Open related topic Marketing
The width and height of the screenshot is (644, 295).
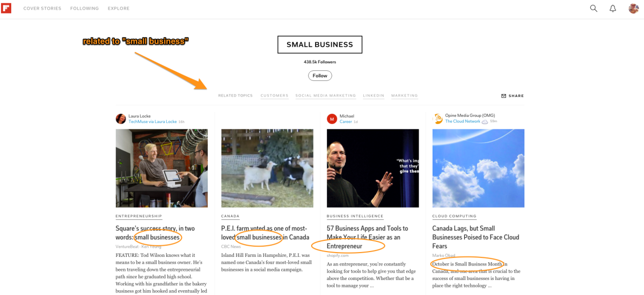point(404,95)
